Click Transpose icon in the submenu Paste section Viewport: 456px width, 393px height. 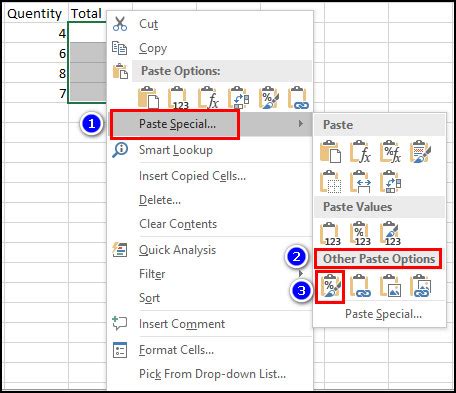(x=390, y=182)
